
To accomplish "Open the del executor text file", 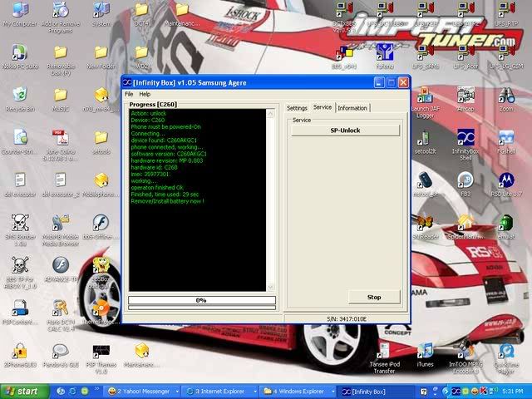I will [x=20, y=185].
